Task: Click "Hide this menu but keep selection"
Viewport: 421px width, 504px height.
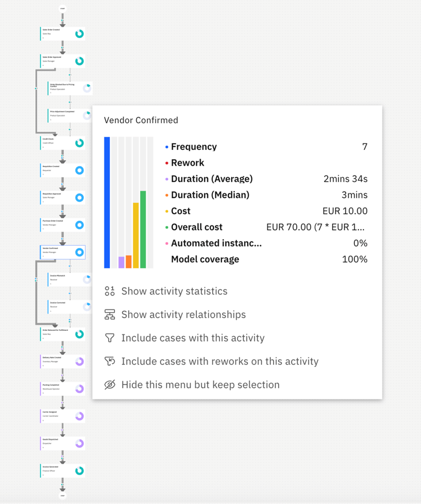Action: click(200, 385)
